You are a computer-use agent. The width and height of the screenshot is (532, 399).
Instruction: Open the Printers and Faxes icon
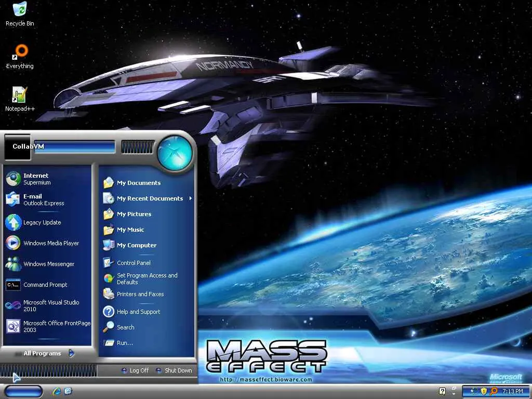[109, 294]
